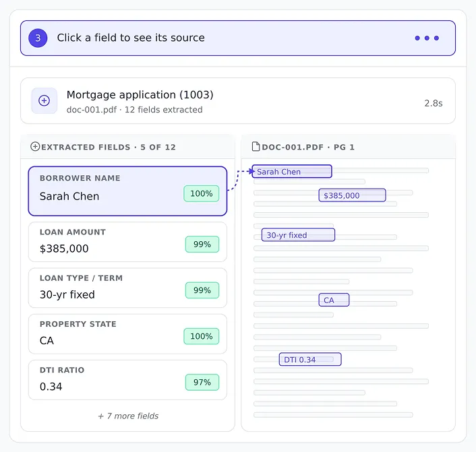This screenshot has width=476, height=452.
Task: Select the Loan Amount field card
Action: 127,242
